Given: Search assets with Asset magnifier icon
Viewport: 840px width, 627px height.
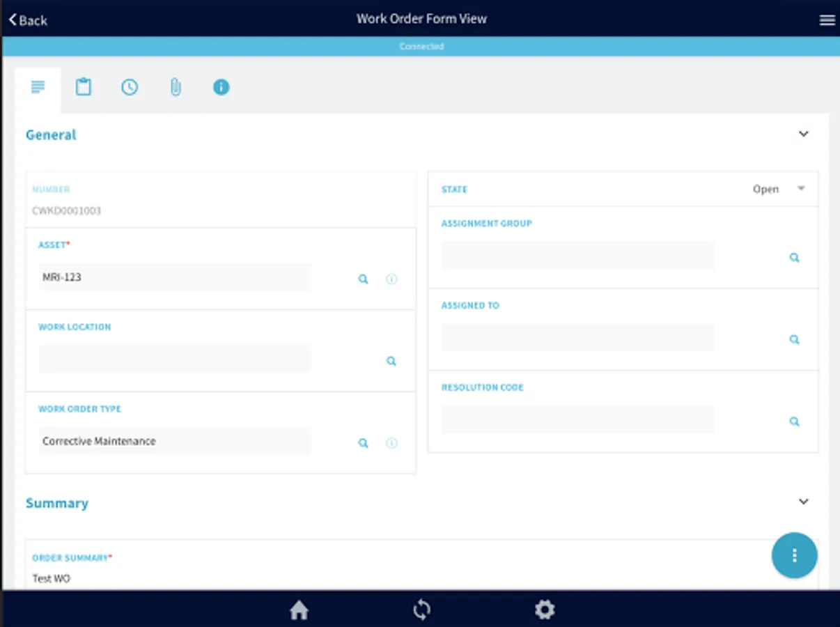Looking at the screenshot, I should click(363, 279).
